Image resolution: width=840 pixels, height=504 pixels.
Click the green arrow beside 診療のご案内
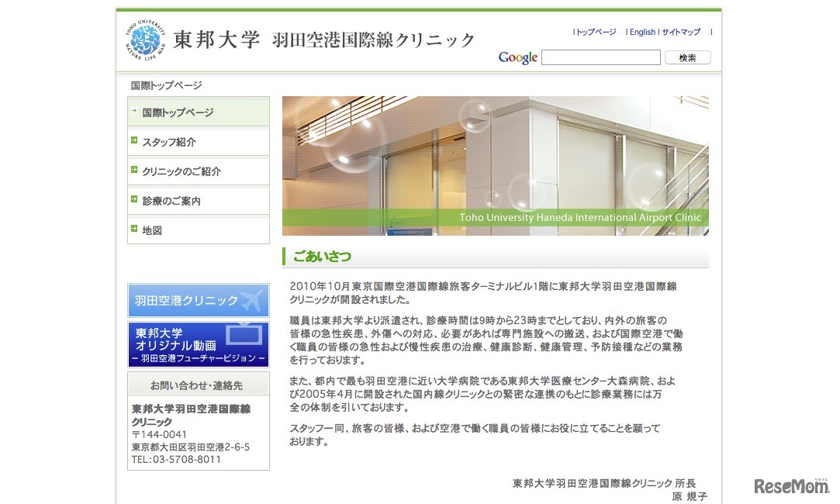click(x=136, y=200)
